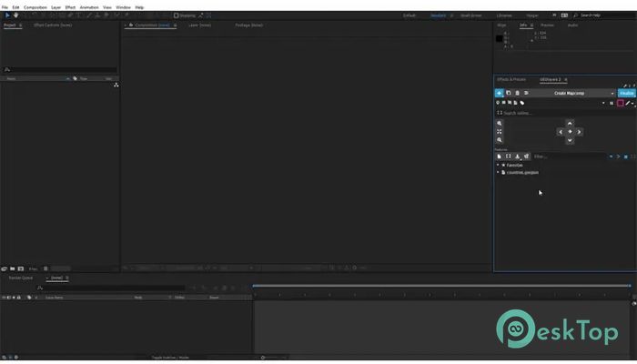This screenshot has height=364, width=637.
Task: Click the map styles list icon in GEOlayers
Action: click(526, 93)
